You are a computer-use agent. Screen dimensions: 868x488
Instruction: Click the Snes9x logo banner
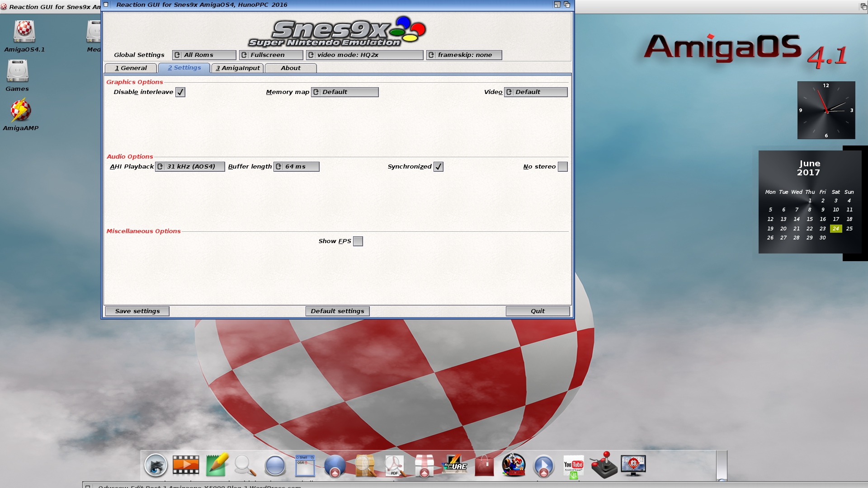pos(337,32)
